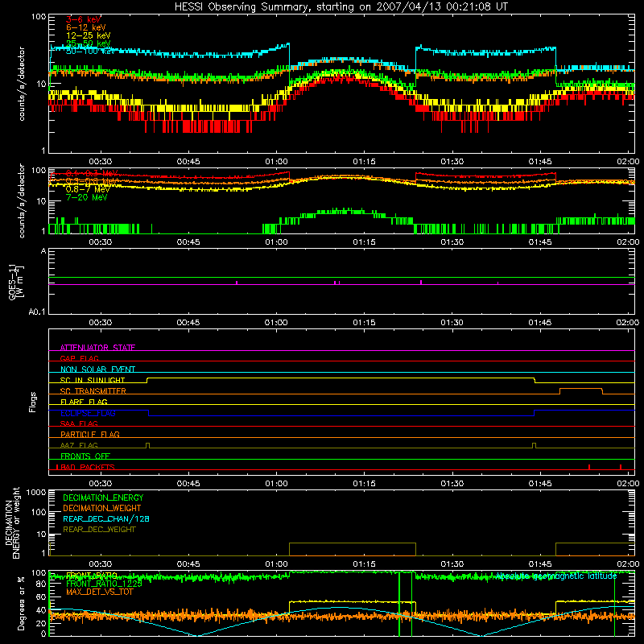Screen dimensions: 644x644
Task: Click the GOES magenta spike near 01:25
Action: click(x=421, y=282)
